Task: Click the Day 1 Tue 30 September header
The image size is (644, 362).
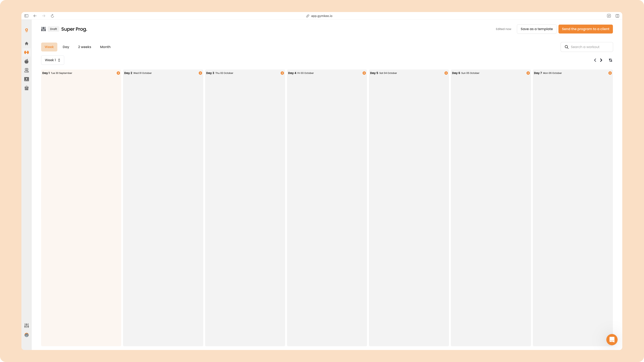Action: [57, 73]
